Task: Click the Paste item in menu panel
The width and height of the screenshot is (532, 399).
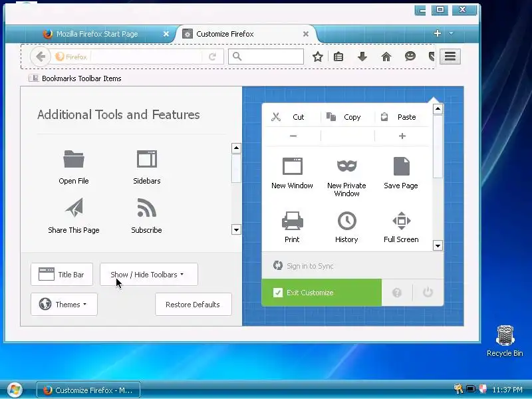Action: click(402, 117)
